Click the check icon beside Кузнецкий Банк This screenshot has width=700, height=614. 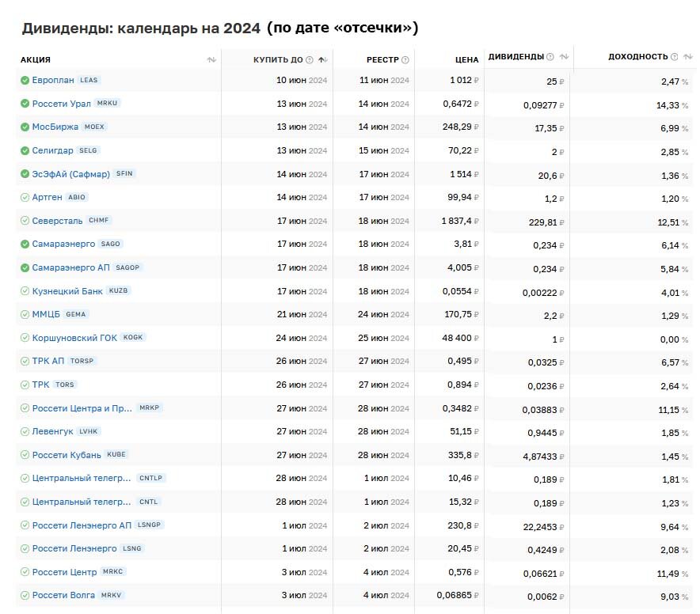click(x=25, y=291)
